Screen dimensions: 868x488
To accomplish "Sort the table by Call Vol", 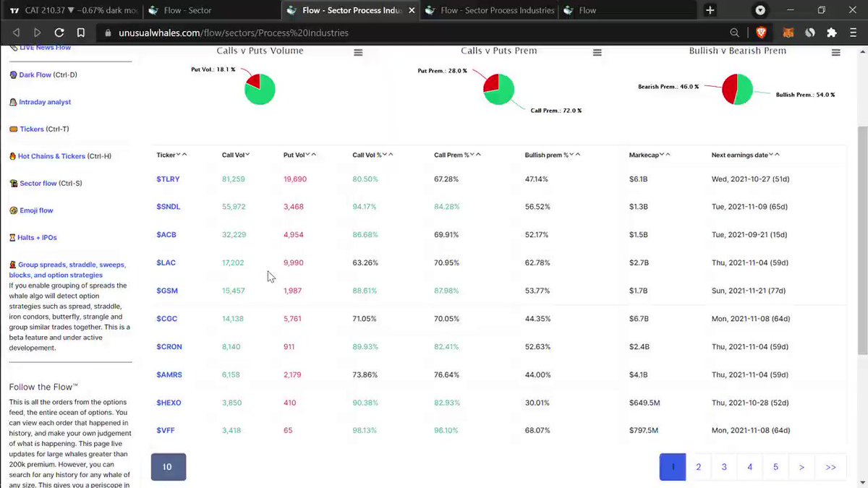I will [x=236, y=155].
